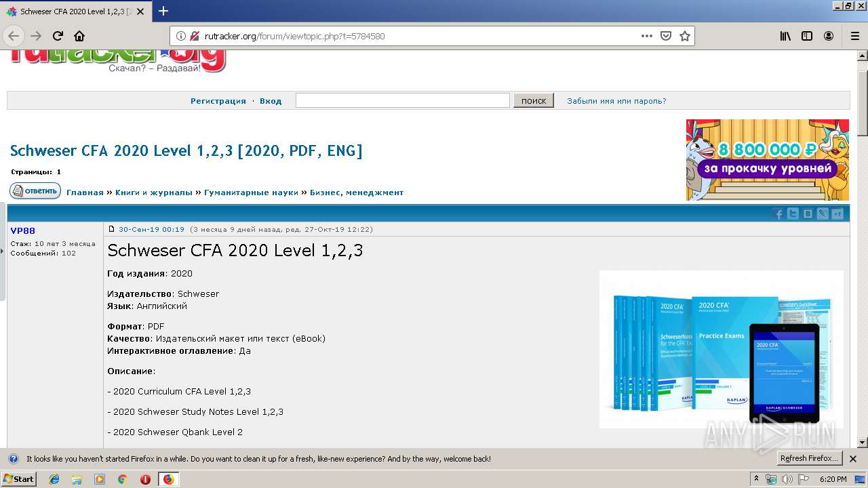The height and width of the screenshot is (488, 868).
Task: Launch media player from taskbar
Action: click(x=100, y=479)
